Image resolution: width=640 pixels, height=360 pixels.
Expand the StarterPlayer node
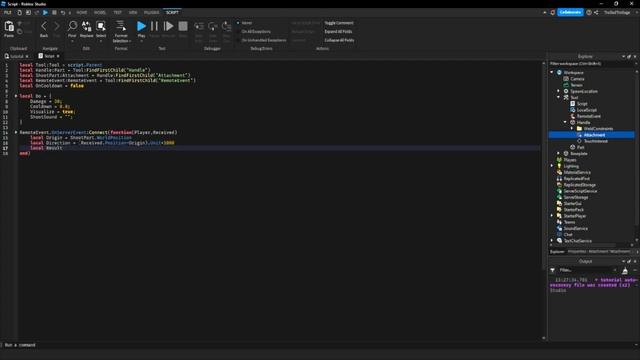(552, 216)
